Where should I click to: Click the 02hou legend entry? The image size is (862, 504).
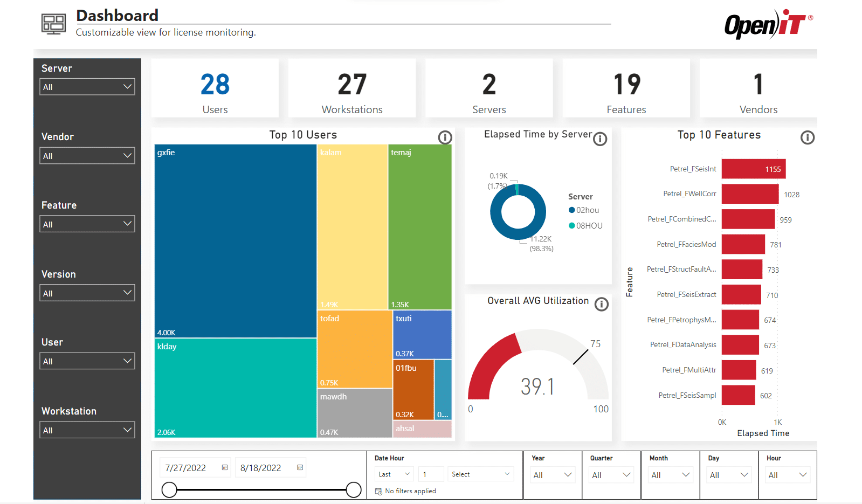click(584, 210)
